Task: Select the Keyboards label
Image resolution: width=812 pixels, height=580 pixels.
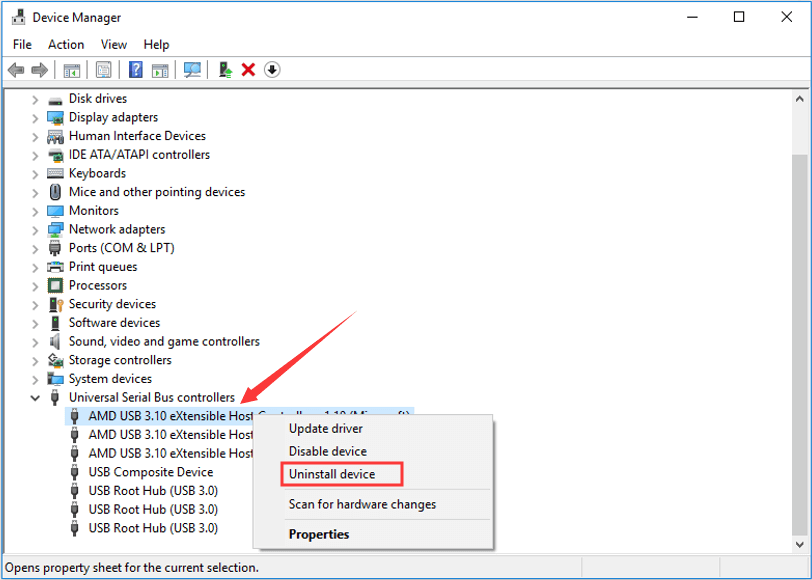Action: tap(97, 173)
